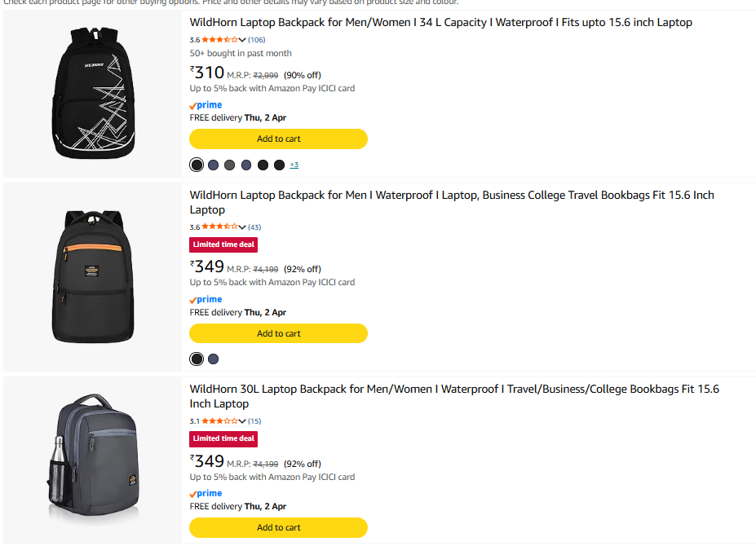Click the Prime logo under the 43-review backpack
This screenshot has width=756, height=546.
click(206, 299)
